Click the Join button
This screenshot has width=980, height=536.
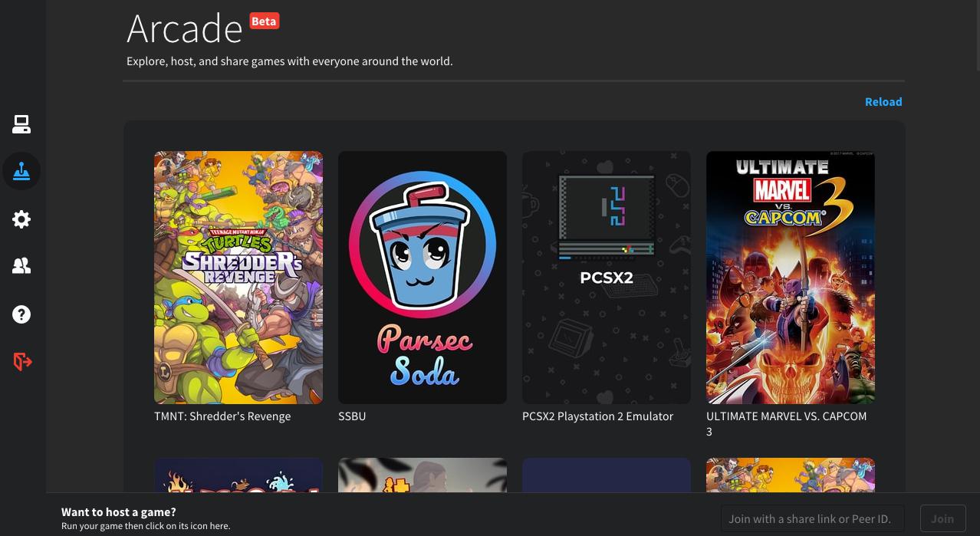click(942, 519)
